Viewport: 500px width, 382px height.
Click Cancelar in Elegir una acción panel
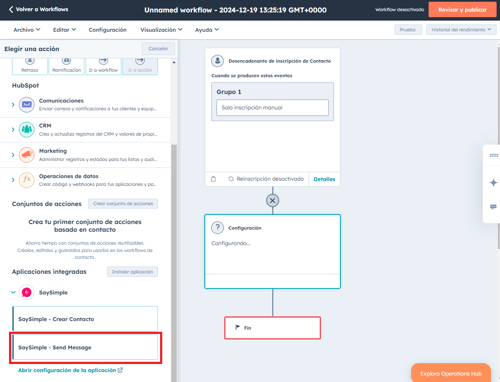pyautogui.click(x=158, y=49)
